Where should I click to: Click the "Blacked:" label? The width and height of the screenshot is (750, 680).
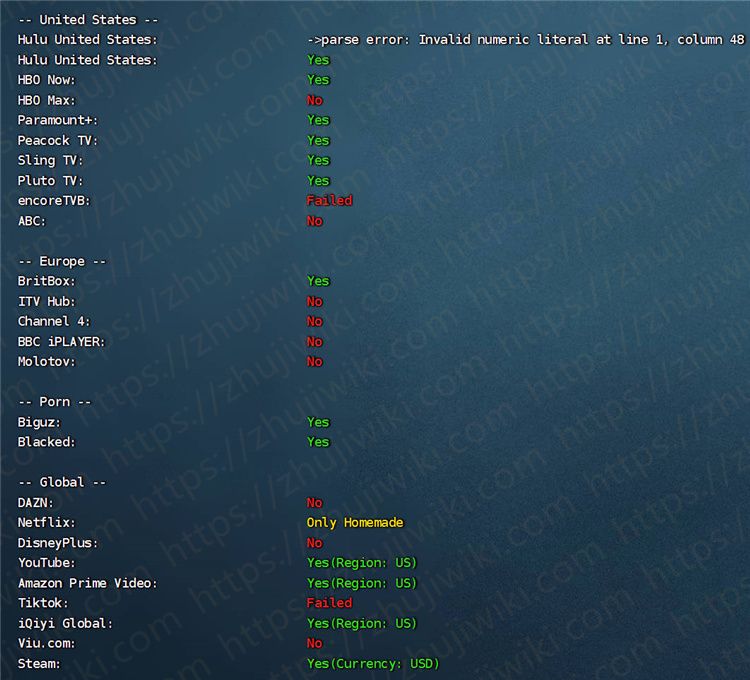(47, 442)
